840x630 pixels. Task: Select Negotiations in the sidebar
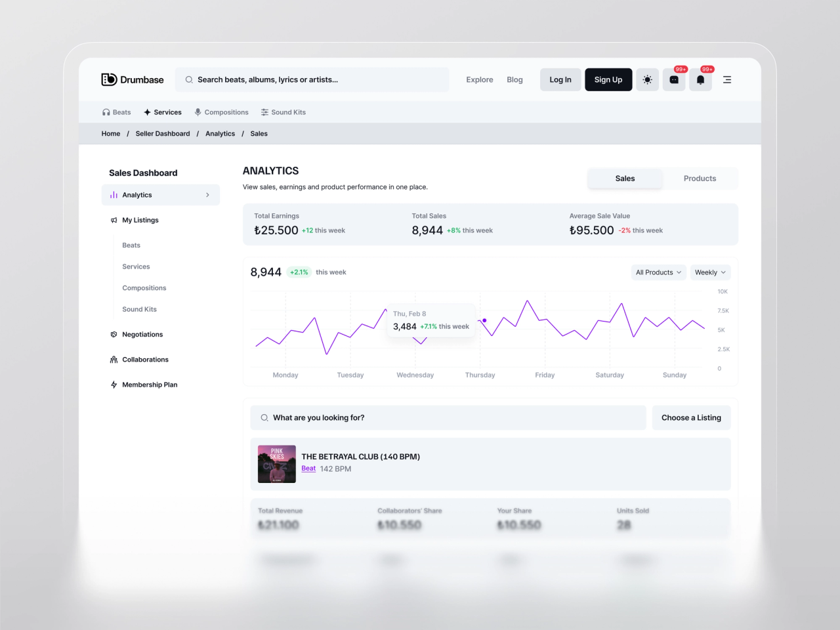(x=142, y=335)
